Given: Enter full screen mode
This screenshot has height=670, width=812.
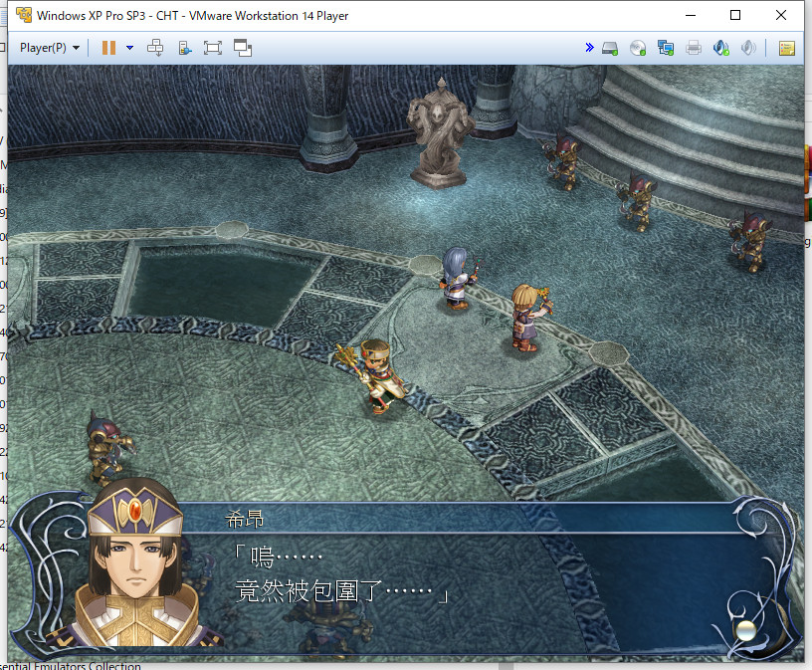Looking at the screenshot, I should click(x=213, y=48).
